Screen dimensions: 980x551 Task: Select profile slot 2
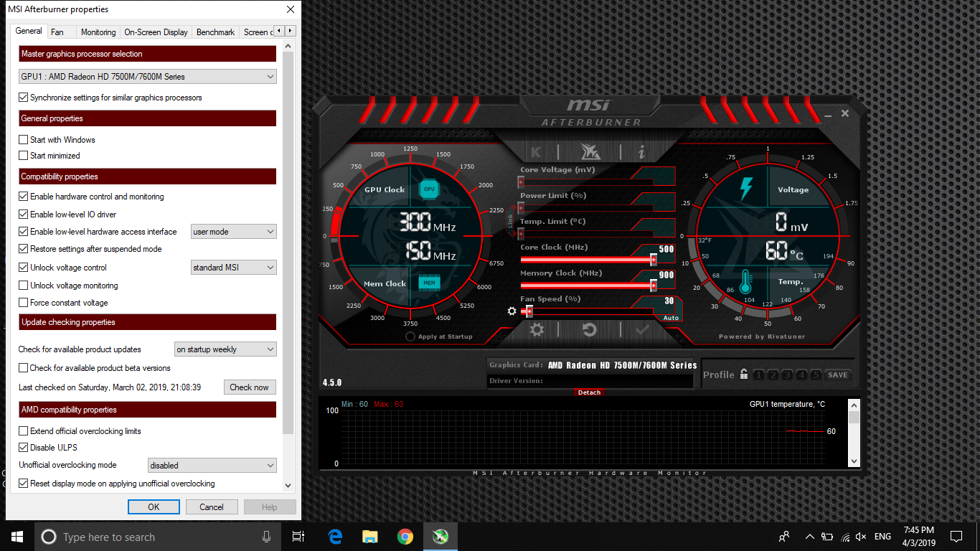click(773, 375)
